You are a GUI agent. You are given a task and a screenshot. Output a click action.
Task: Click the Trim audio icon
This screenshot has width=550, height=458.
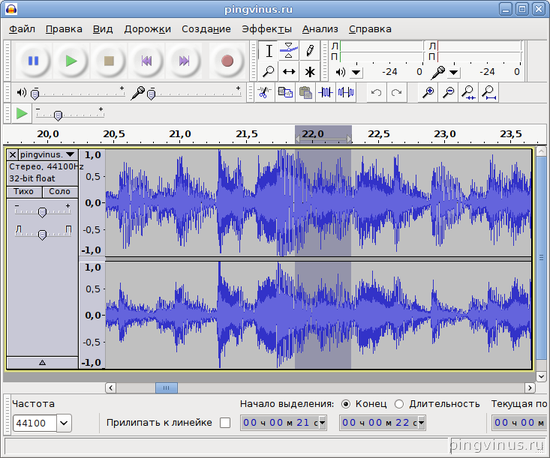click(325, 93)
